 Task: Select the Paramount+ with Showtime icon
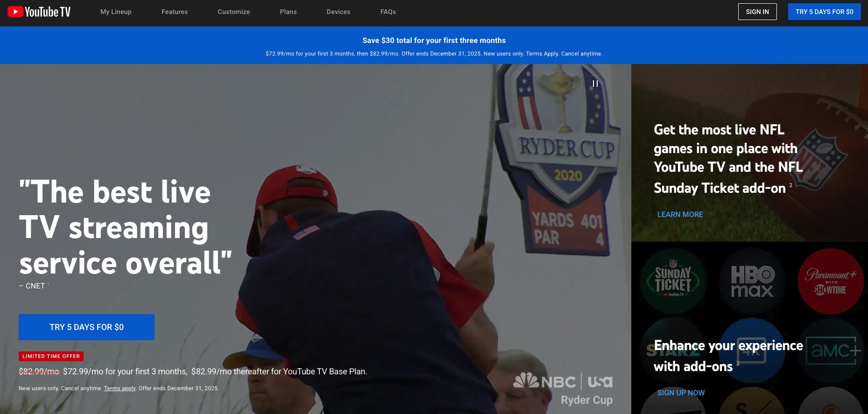[830, 281]
